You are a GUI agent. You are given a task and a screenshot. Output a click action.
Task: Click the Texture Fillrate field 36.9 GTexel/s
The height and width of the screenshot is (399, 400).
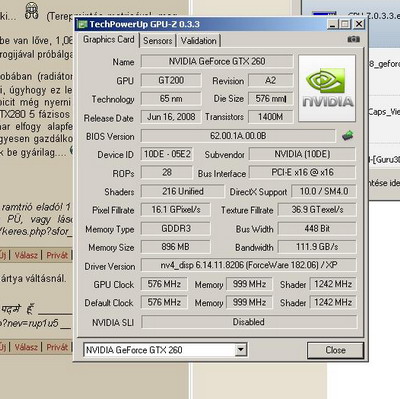(317, 210)
